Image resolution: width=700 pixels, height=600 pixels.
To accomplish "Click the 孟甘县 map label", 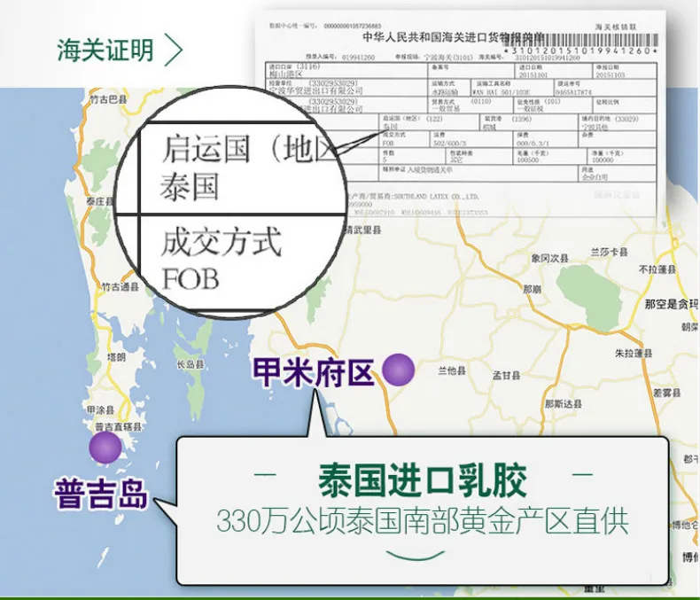I will (506, 376).
